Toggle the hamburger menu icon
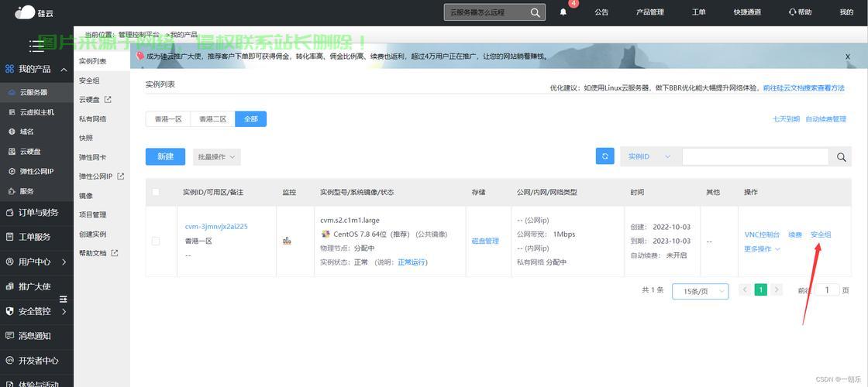The image size is (868, 387). click(36, 46)
